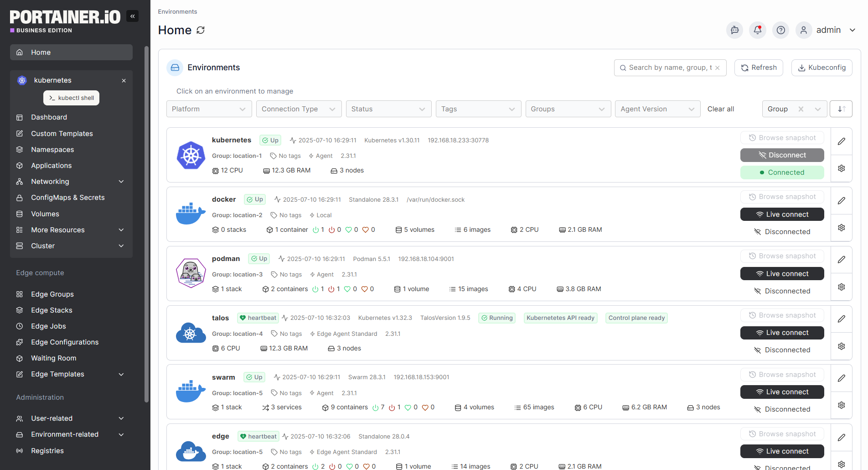This screenshot has width=868, height=470.
Task: Refresh the Home page using the refresh icon
Action: pos(201,30)
